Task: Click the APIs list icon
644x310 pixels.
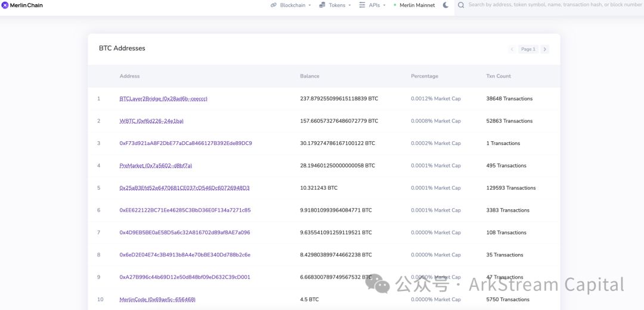Action: pos(362,5)
